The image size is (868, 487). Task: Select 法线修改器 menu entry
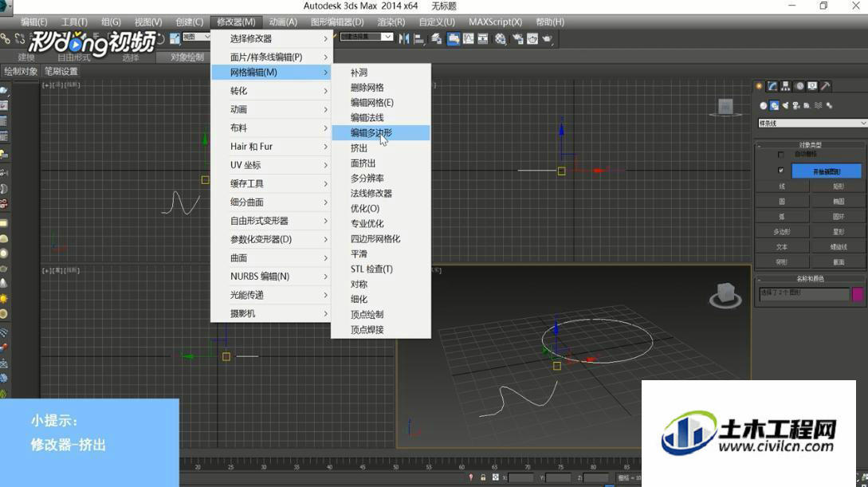pos(381,194)
